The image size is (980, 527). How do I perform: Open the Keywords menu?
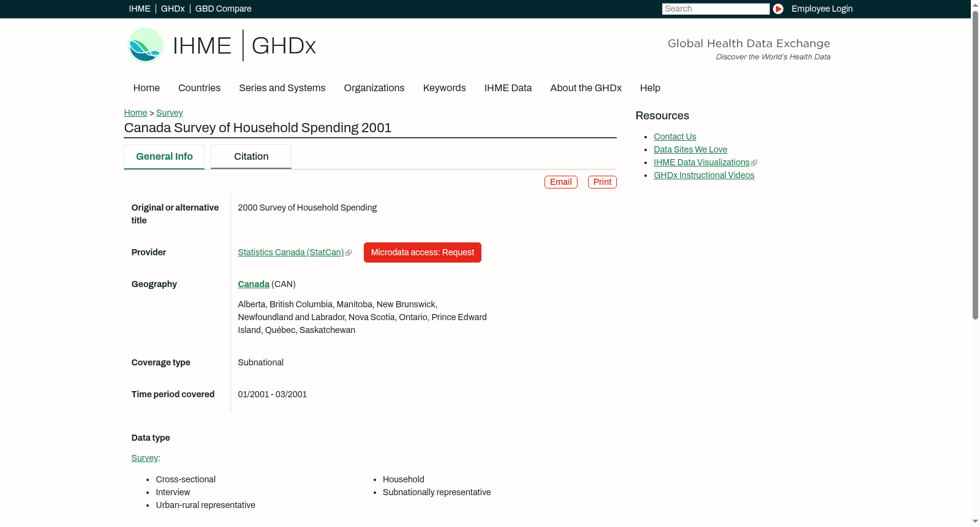[445, 88]
